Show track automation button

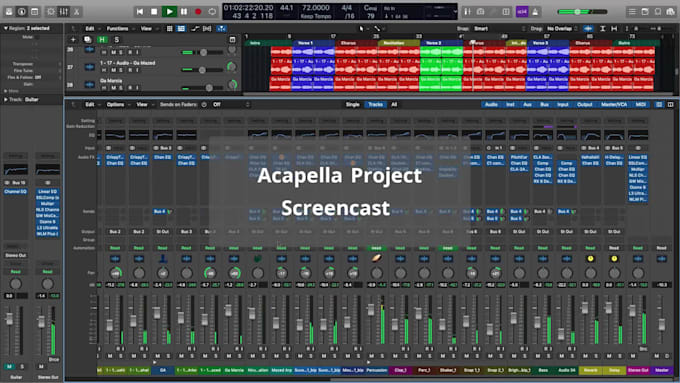click(x=195, y=29)
